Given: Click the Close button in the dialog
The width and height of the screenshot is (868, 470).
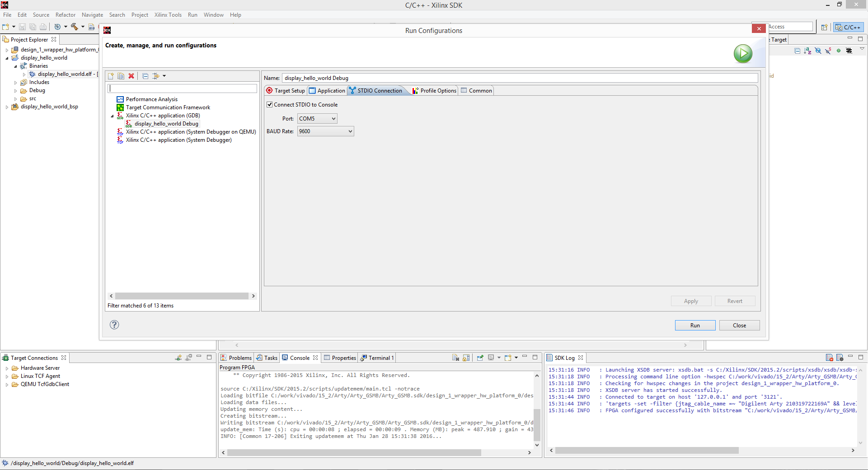Looking at the screenshot, I should point(739,326).
